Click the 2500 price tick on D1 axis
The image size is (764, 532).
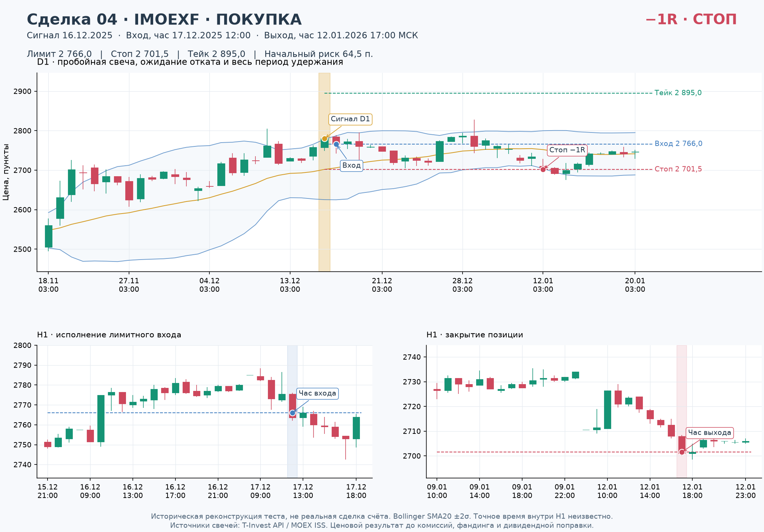click(23, 249)
